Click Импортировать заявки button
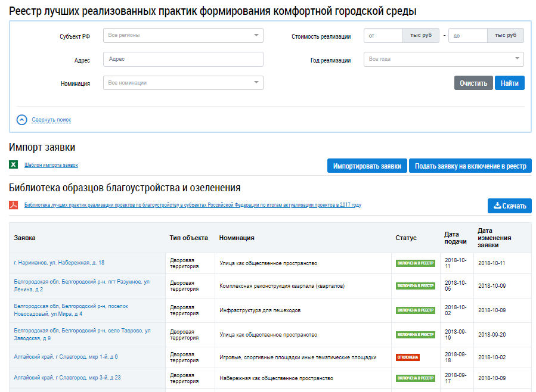The image size is (536, 392). point(367,166)
